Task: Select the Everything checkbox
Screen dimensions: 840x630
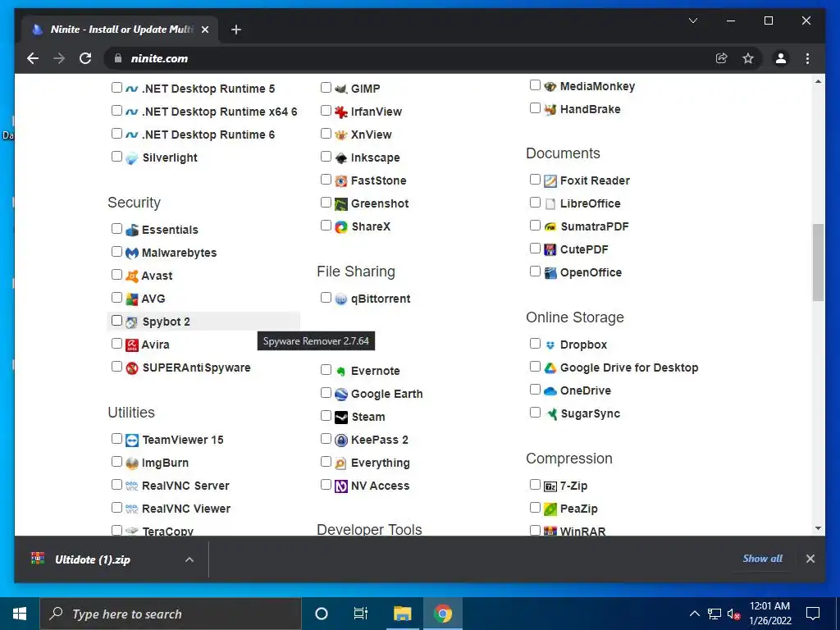Action: [326, 461]
